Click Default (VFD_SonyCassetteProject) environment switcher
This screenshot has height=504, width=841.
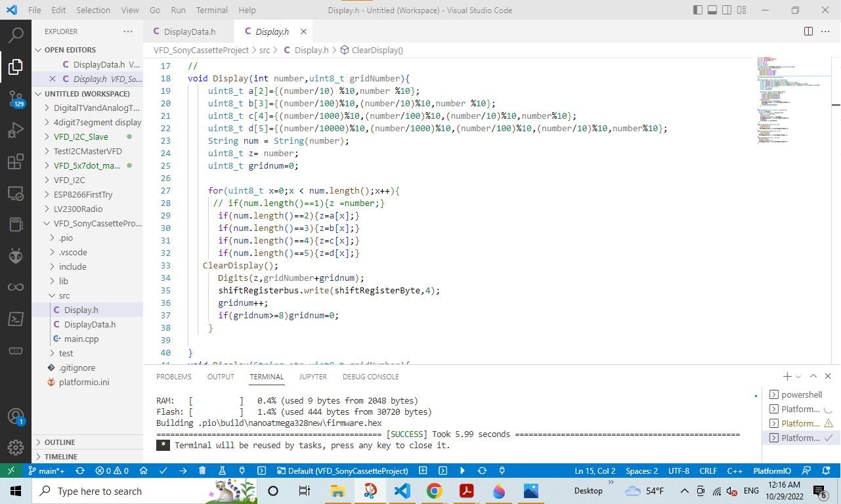pos(343,471)
